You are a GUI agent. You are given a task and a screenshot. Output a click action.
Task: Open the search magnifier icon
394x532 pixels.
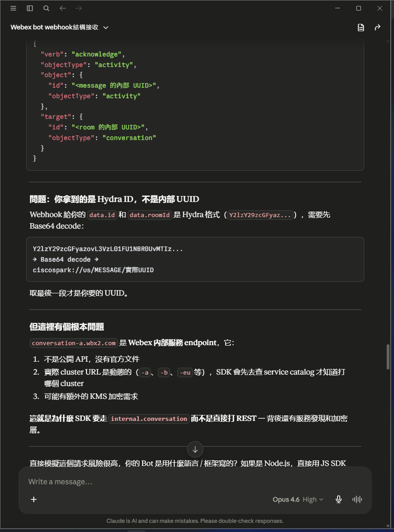pyautogui.click(x=46, y=8)
